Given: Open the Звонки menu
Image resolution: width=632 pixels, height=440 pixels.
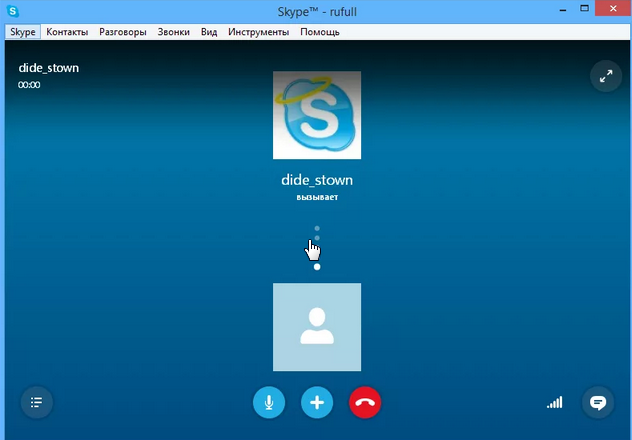Looking at the screenshot, I should 173,32.
